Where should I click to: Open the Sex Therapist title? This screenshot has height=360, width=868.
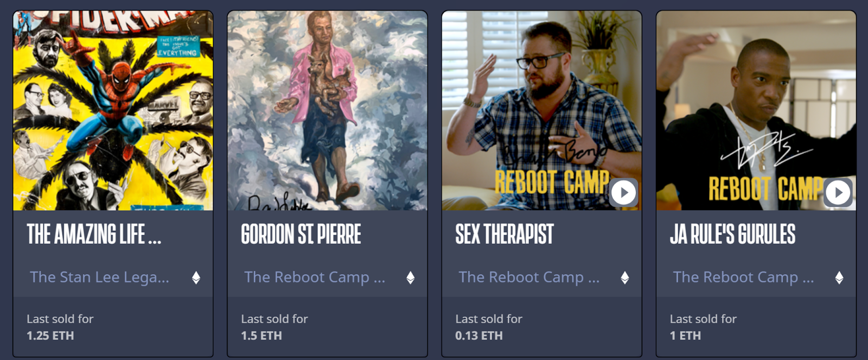point(505,235)
